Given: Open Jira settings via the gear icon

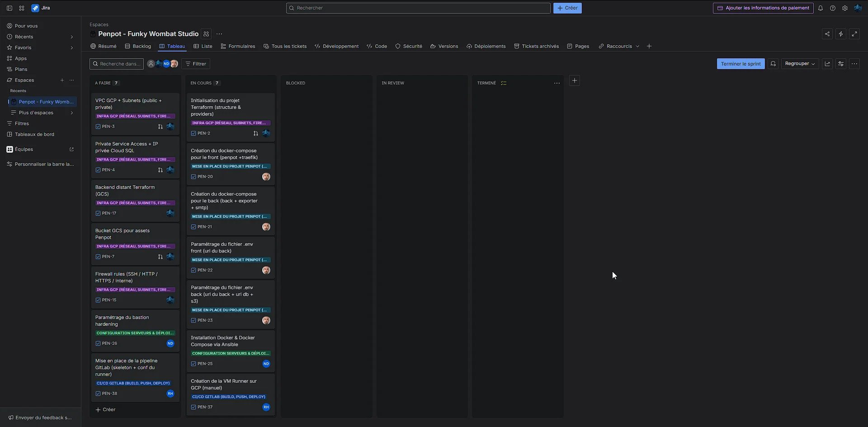Looking at the screenshot, I should tap(845, 8).
